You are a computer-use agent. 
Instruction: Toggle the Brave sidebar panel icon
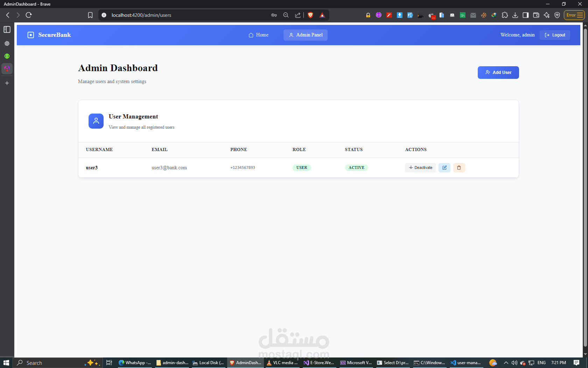pyautogui.click(x=525, y=15)
